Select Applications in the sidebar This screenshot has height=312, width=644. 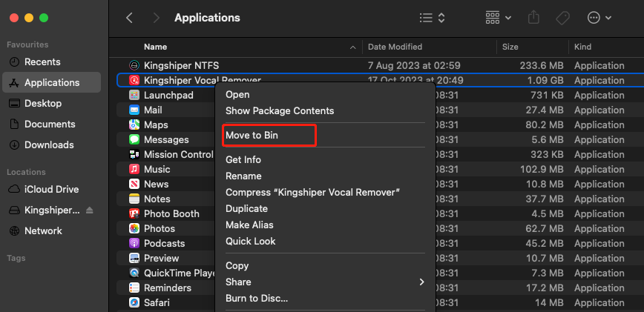pyautogui.click(x=52, y=82)
